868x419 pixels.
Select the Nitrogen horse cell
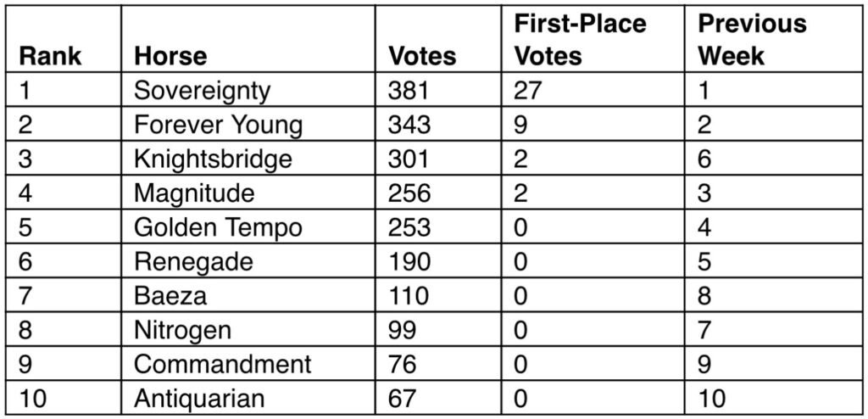click(x=248, y=329)
